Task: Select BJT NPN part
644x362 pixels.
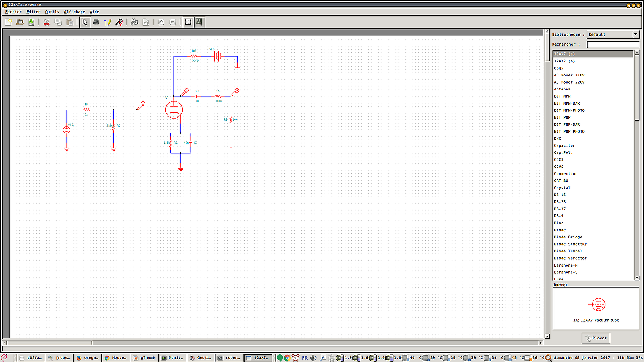Action: [x=592, y=96]
